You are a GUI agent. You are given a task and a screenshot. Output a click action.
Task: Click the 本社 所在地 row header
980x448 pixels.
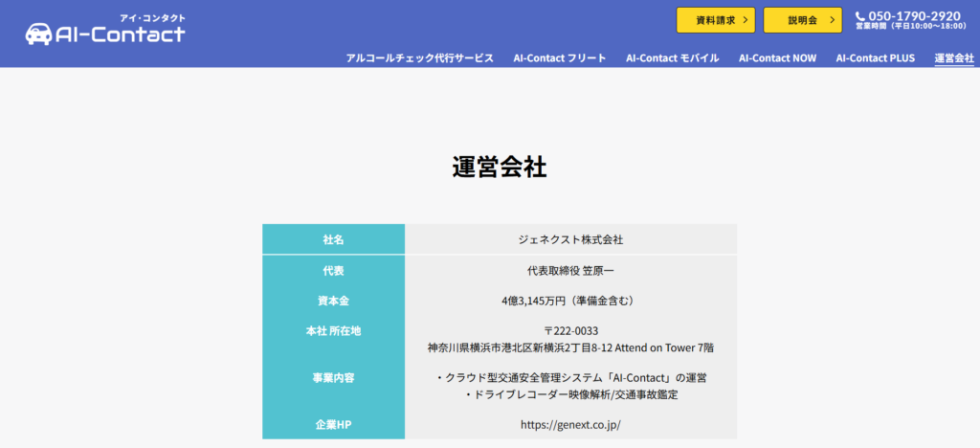[x=333, y=331]
